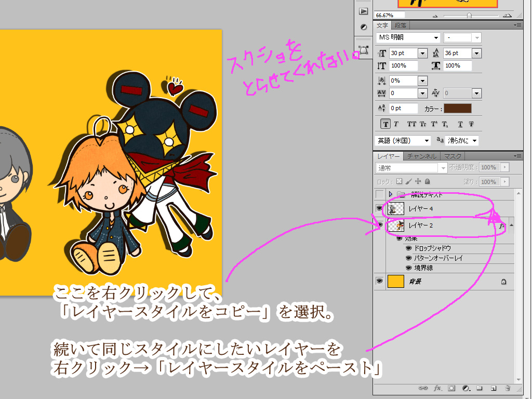Open the new adjustment layer icon
This screenshot has width=532, height=399.
(x=466, y=388)
